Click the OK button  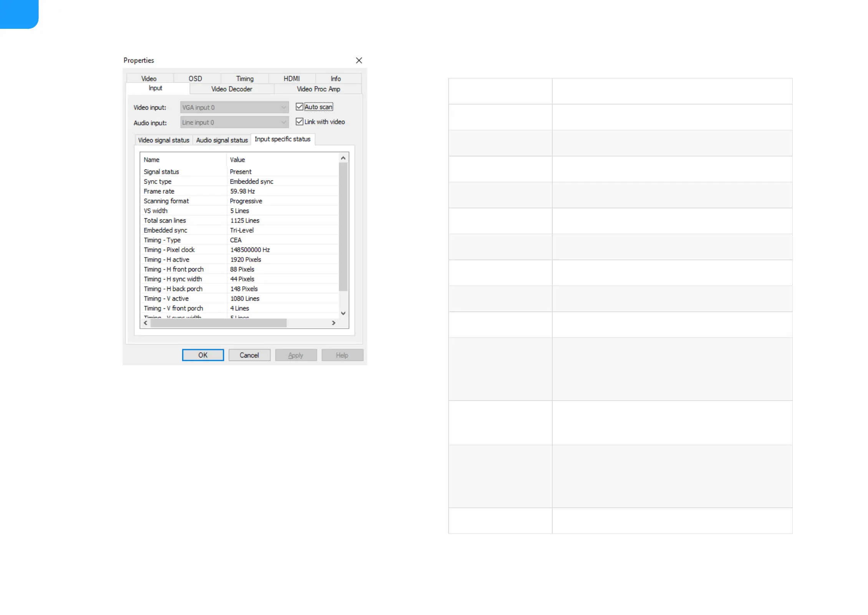[203, 355]
